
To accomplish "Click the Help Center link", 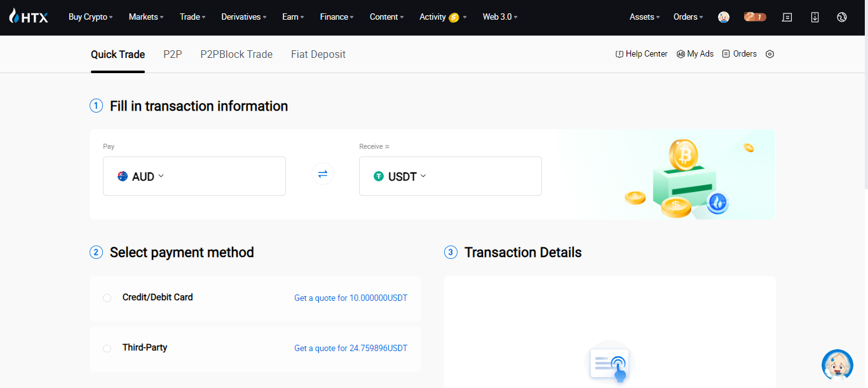I will [x=642, y=54].
